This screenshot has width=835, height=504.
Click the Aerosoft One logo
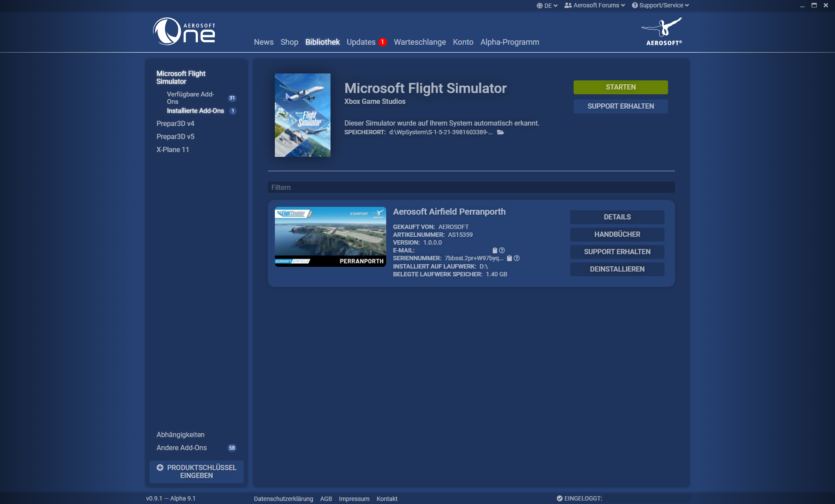(x=184, y=31)
